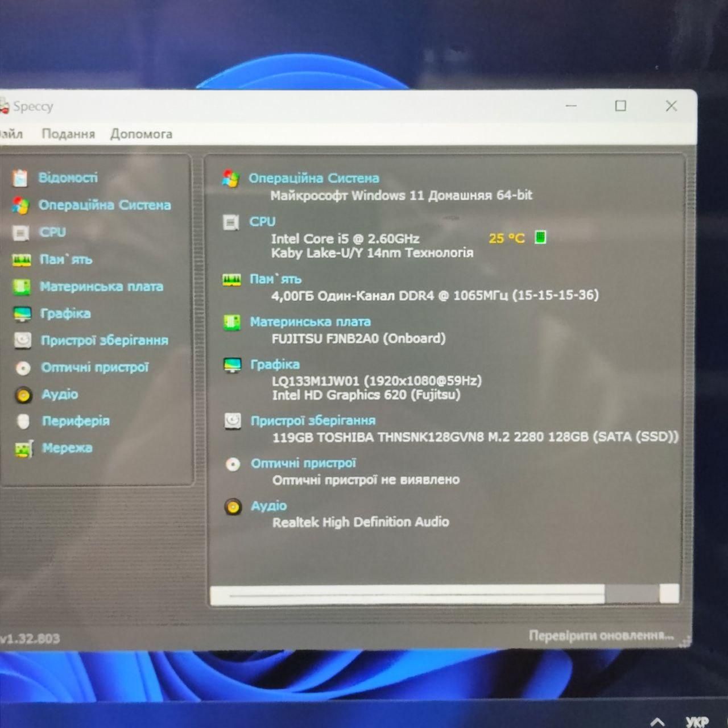Click the CPU chip icon in sidebar
This screenshot has width=728, height=728.
click(x=20, y=233)
